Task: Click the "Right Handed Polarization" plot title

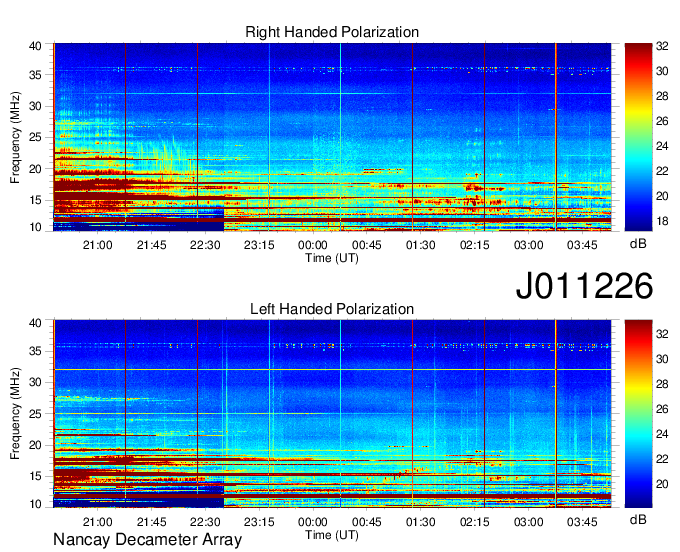Action: click(x=332, y=32)
